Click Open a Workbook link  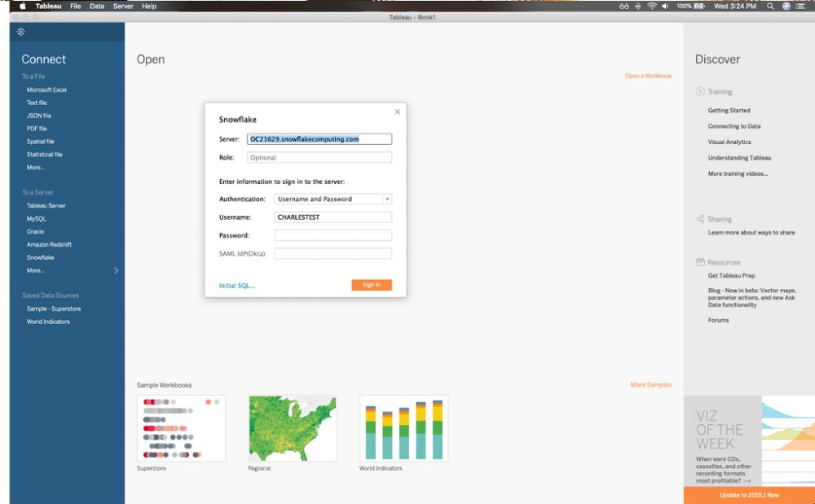[x=648, y=76]
